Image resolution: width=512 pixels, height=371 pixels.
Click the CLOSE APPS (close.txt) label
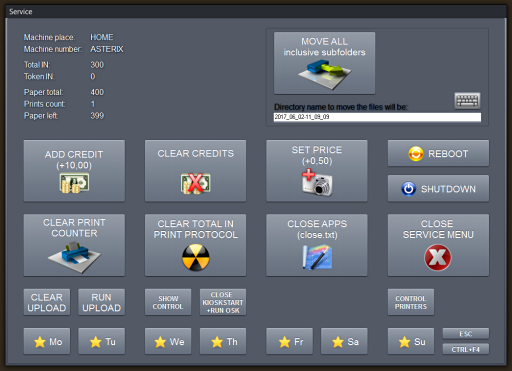click(x=317, y=229)
